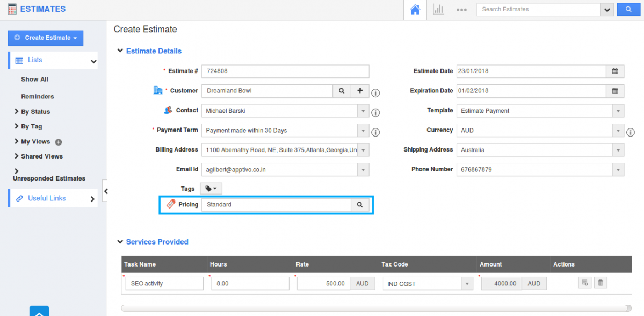View Currency info icon
The image size is (644, 316).
click(631, 132)
